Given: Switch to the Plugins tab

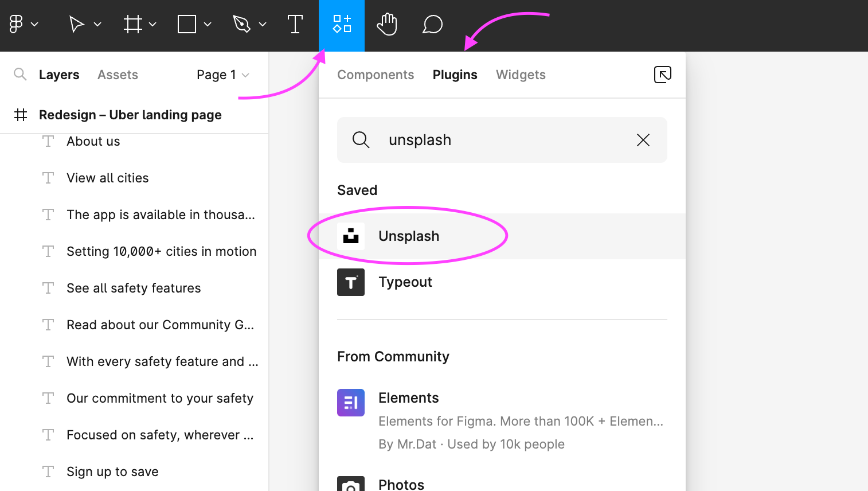Looking at the screenshot, I should click(x=455, y=75).
